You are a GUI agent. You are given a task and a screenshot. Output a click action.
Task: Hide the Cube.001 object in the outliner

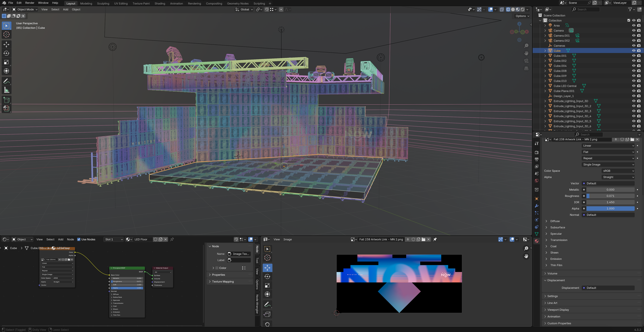click(634, 56)
